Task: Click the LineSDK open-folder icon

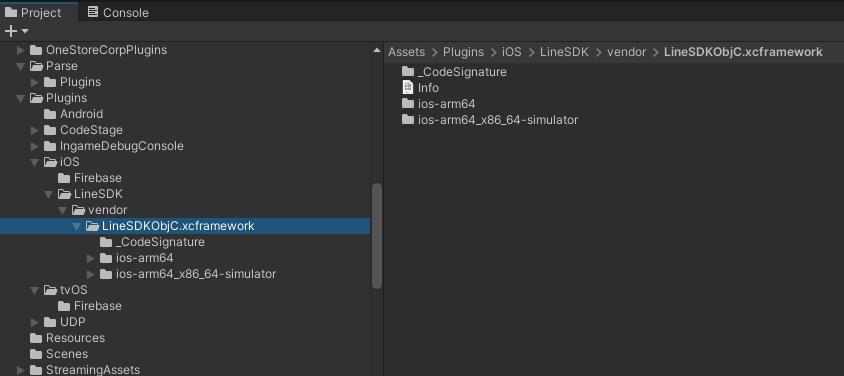Action: click(64, 194)
